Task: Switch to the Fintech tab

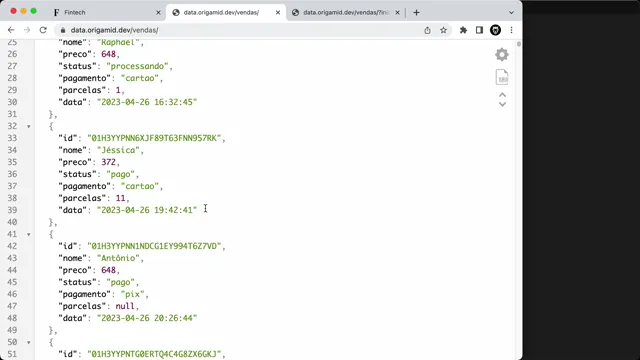Action: (x=108, y=13)
